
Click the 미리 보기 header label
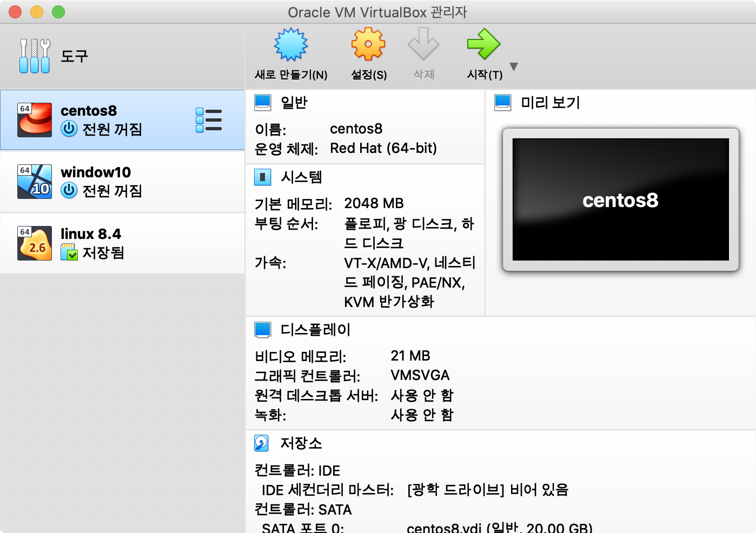point(551,102)
